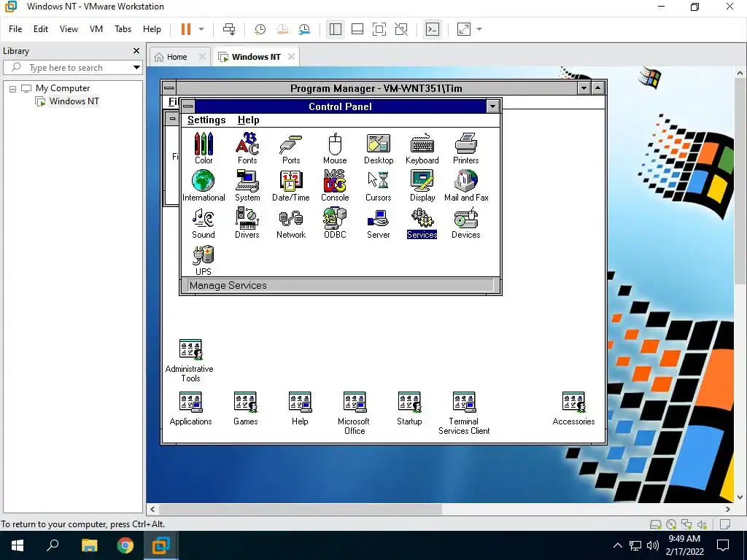747x560 pixels.
Task: Select the Keyboard icon in Control Panel
Action: coord(422,148)
